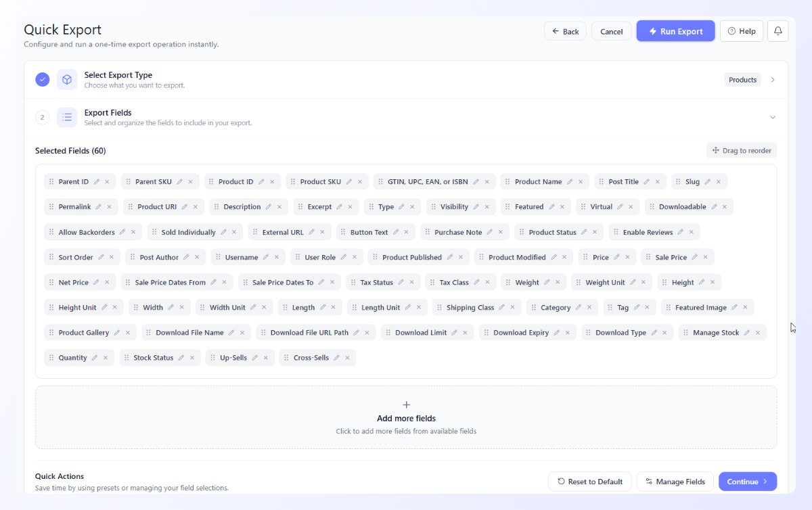The image size is (812, 510).
Task: Edit the Parent ID field with pencil icon
Action: coord(97,182)
